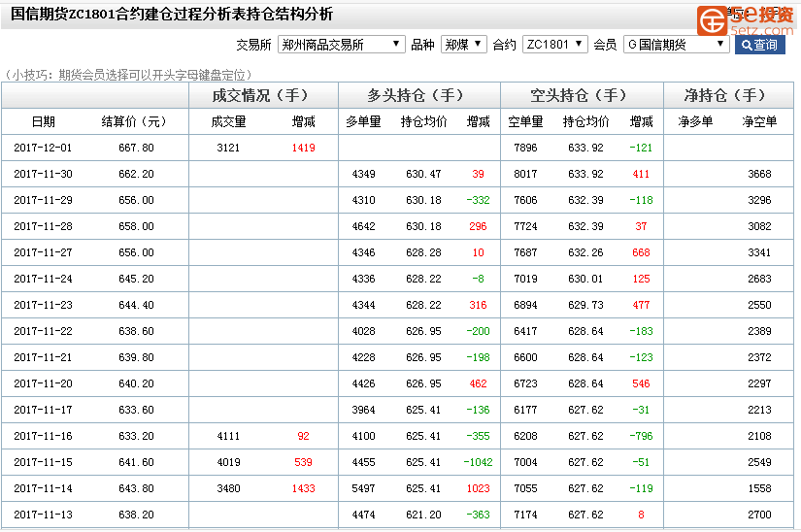
Task: Click net short value 3668
Action: coord(759,174)
